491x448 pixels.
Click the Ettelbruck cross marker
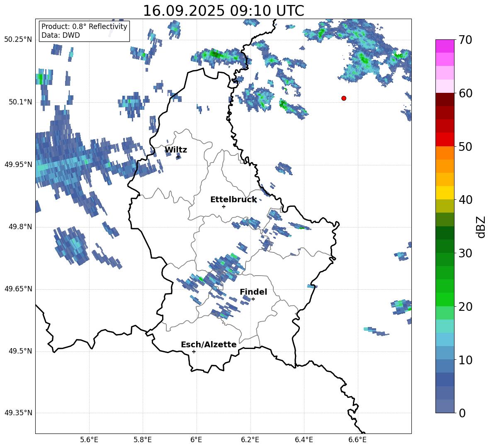pyautogui.click(x=224, y=206)
